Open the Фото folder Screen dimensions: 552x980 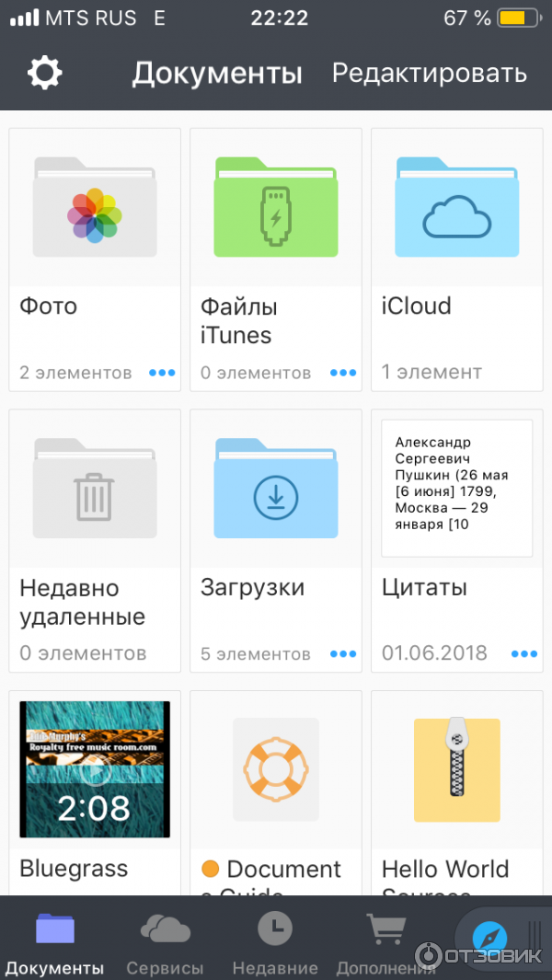click(95, 207)
